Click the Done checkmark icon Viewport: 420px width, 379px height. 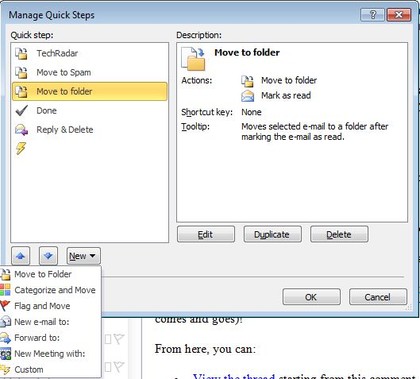coord(21,111)
